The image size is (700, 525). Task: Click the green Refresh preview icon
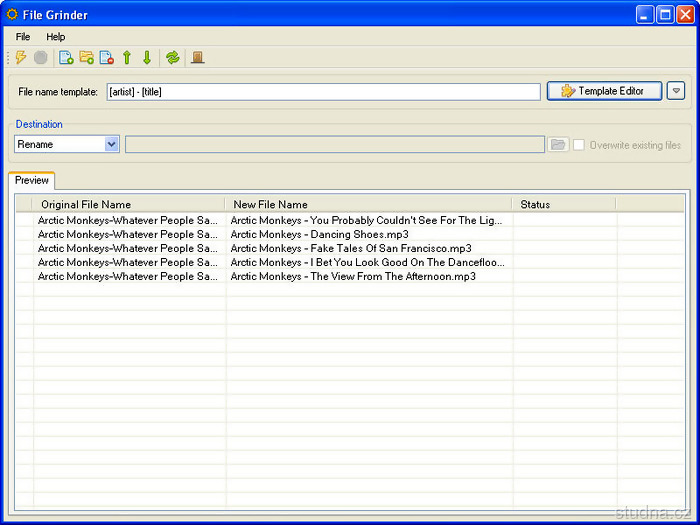173,58
